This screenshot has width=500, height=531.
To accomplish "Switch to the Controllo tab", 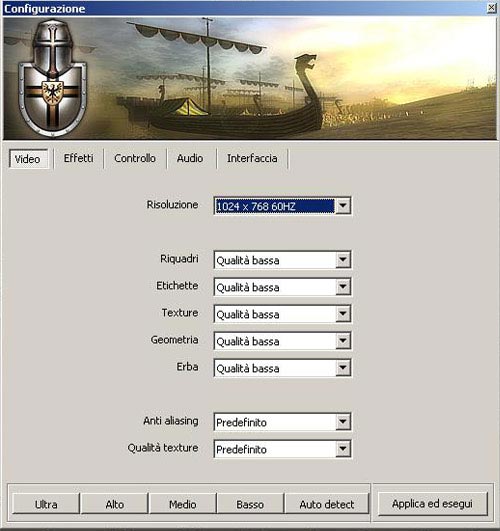I will pyautogui.click(x=135, y=158).
